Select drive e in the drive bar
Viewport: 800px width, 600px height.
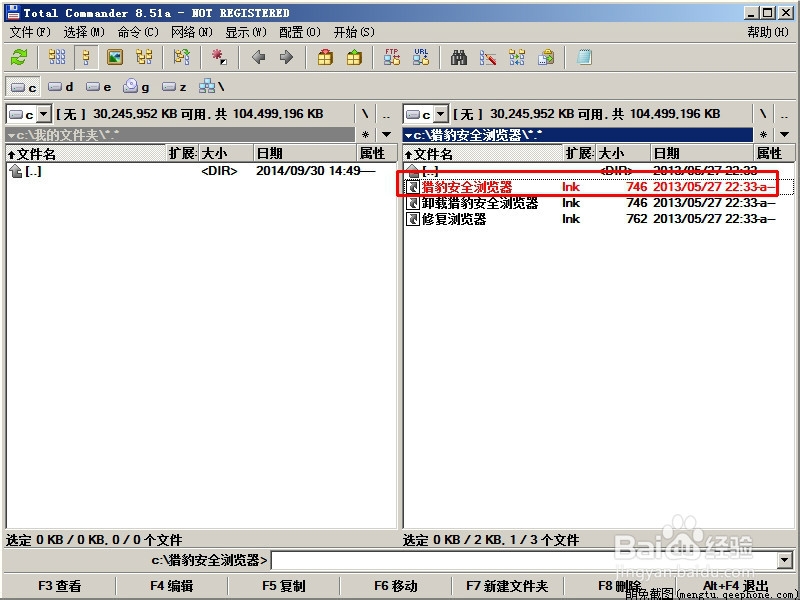(x=98, y=87)
